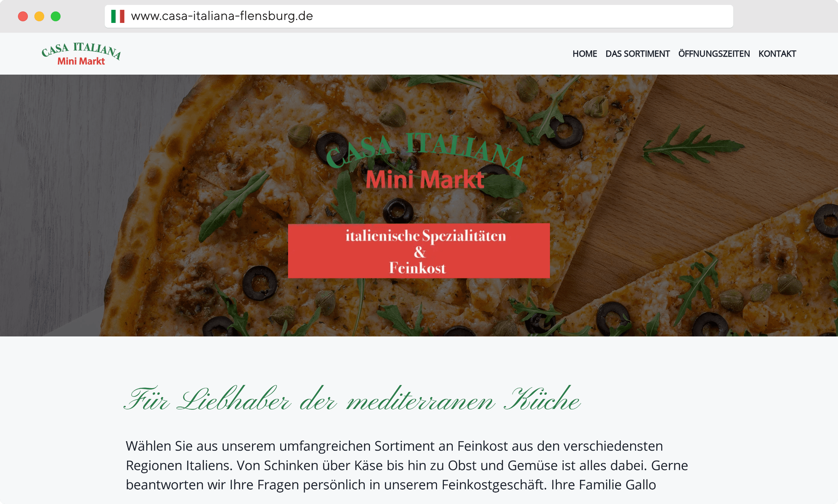Click the Feinkost word in the red banner
The height and width of the screenshot is (504, 838).
[417, 268]
